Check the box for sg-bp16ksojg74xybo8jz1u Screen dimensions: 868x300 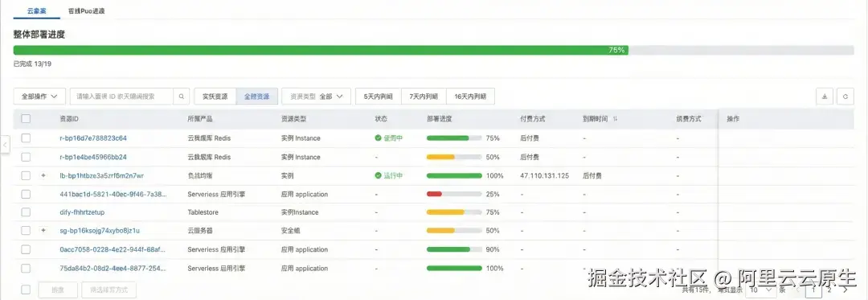(26, 230)
